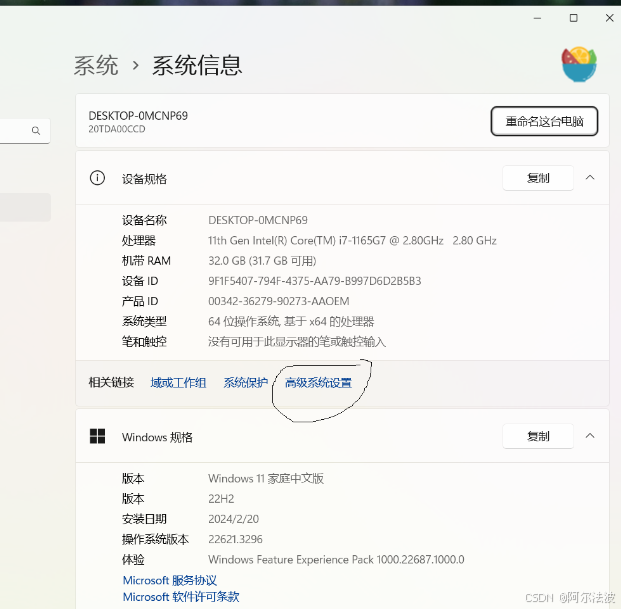Open 高级系统设置 link

[318, 383]
